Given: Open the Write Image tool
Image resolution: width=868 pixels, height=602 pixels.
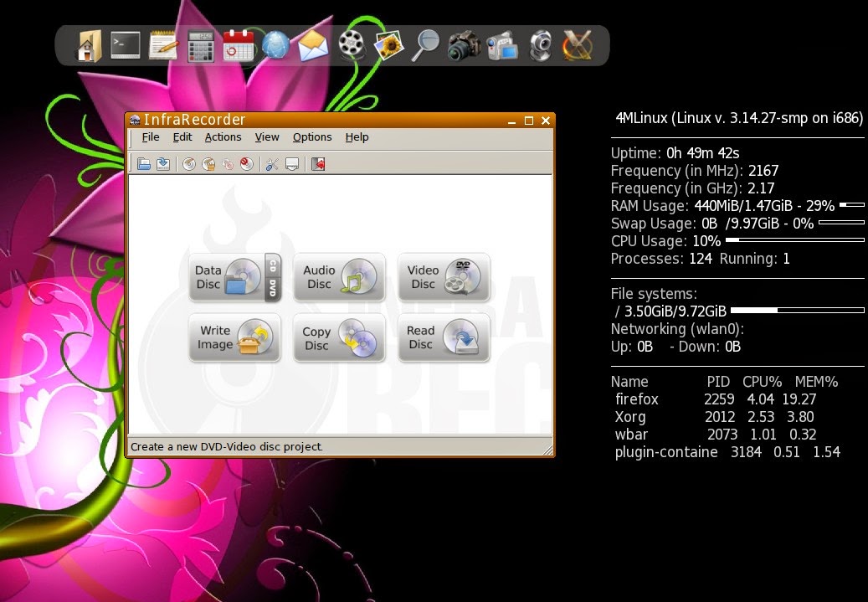Looking at the screenshot, I should (234, 337).
